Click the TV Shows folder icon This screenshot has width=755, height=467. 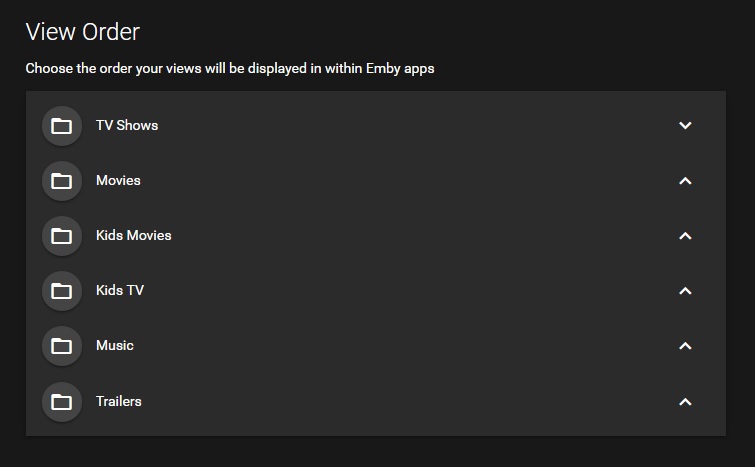click(62, 126)
